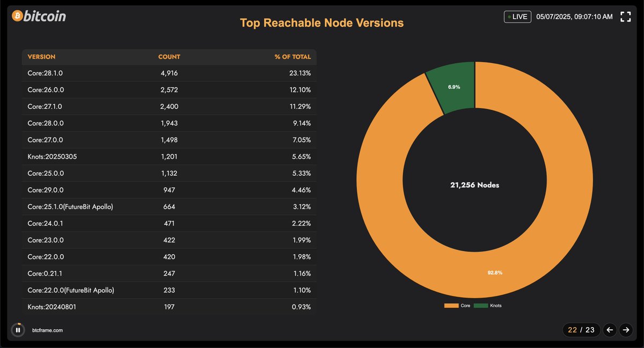This screenshot has width=644, height=348.
Task: Click the percentage 11.29%
Action: (301, 107)
